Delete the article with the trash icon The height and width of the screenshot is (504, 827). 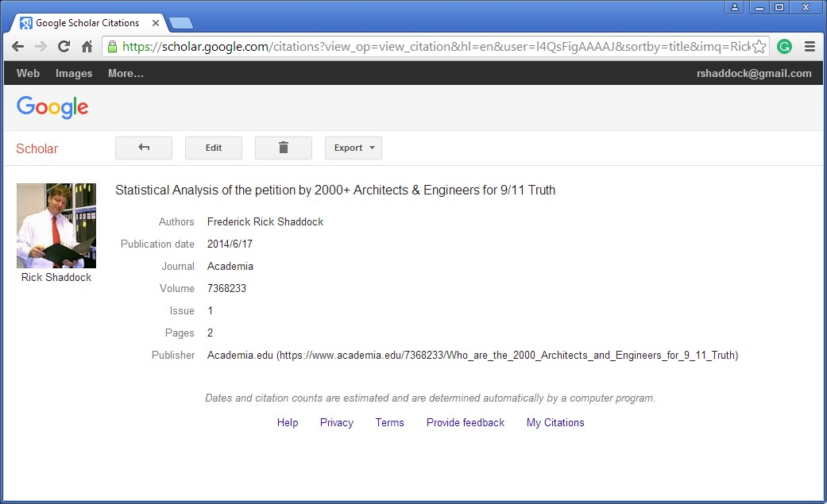tap(284, 148)
